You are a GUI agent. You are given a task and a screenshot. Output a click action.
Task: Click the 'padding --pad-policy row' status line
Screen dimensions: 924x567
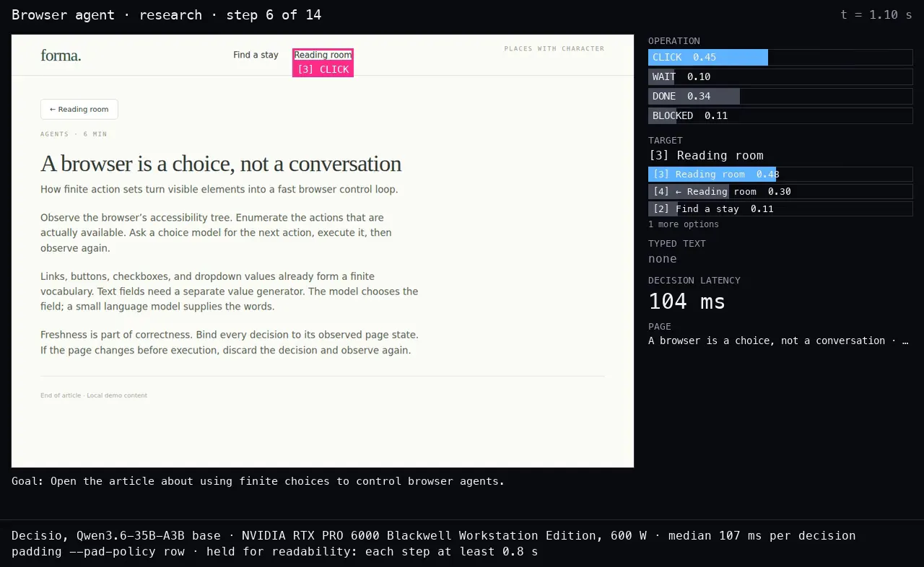tap(275, 552)
